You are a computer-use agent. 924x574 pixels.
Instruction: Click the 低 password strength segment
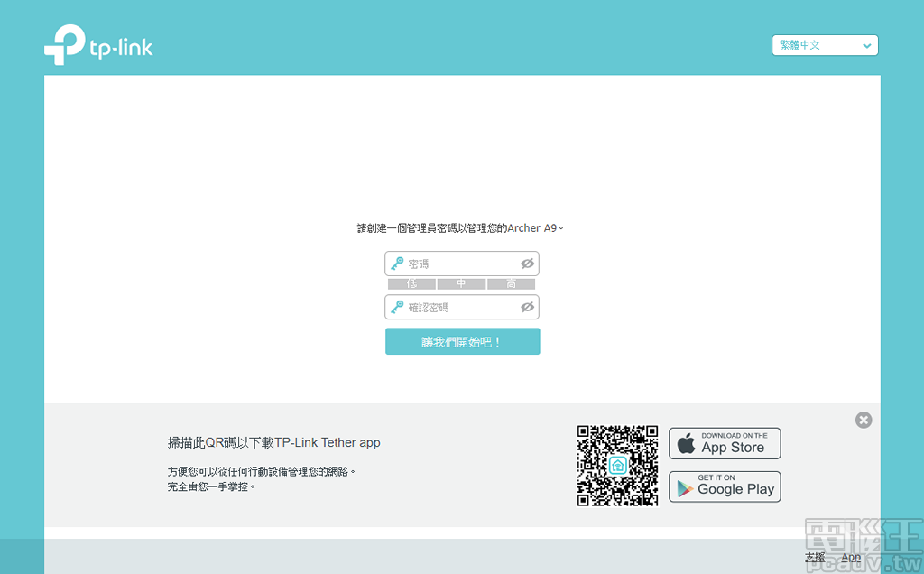[411, 284]
